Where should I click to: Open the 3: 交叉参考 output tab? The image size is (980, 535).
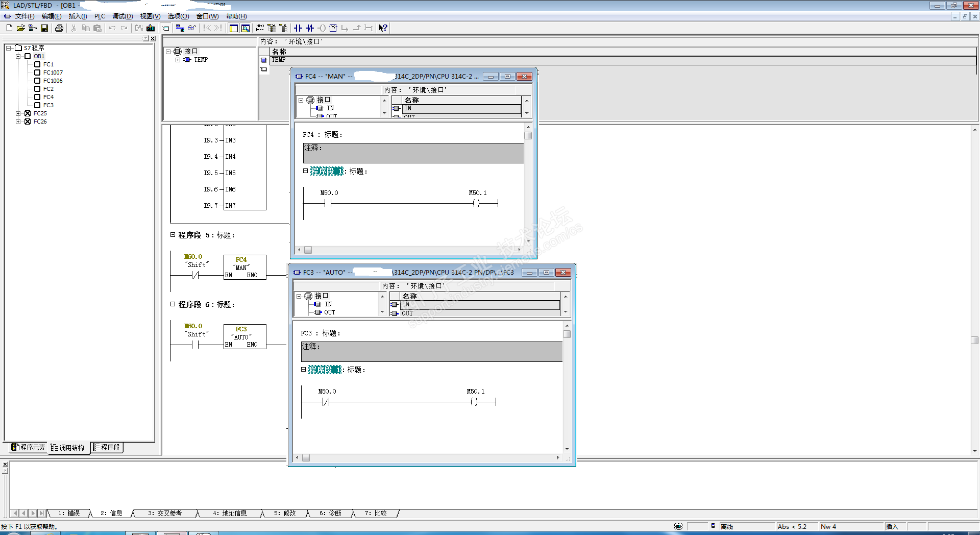[165, 513]
